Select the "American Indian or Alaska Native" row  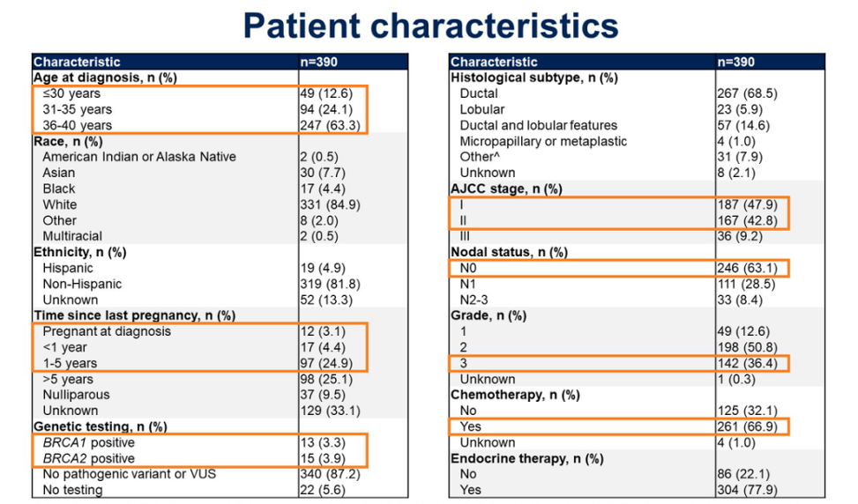click(x=139, y=157)
